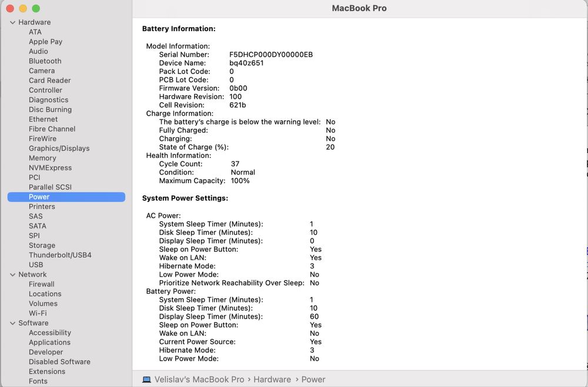The height and width of the screenshot is (387, 588).
Task: Open Firewall under Network
Action: coord(42,284)
